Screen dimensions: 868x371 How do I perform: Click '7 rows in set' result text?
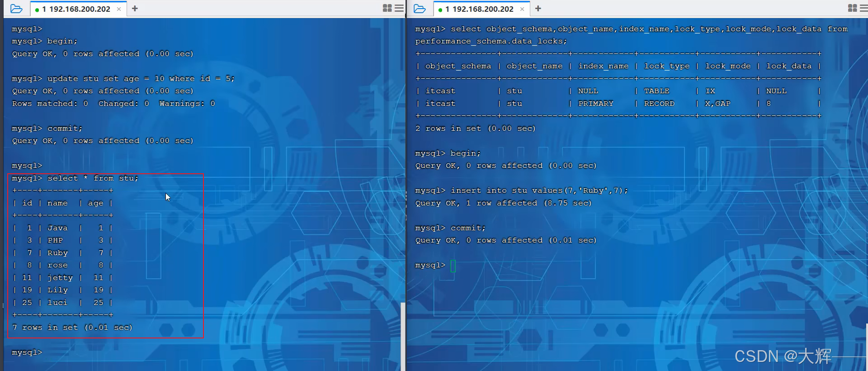click(72, 328)
